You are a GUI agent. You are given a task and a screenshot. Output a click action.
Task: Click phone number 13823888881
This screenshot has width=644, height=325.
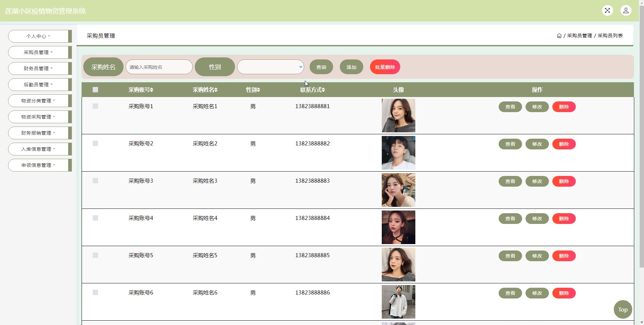312,106
